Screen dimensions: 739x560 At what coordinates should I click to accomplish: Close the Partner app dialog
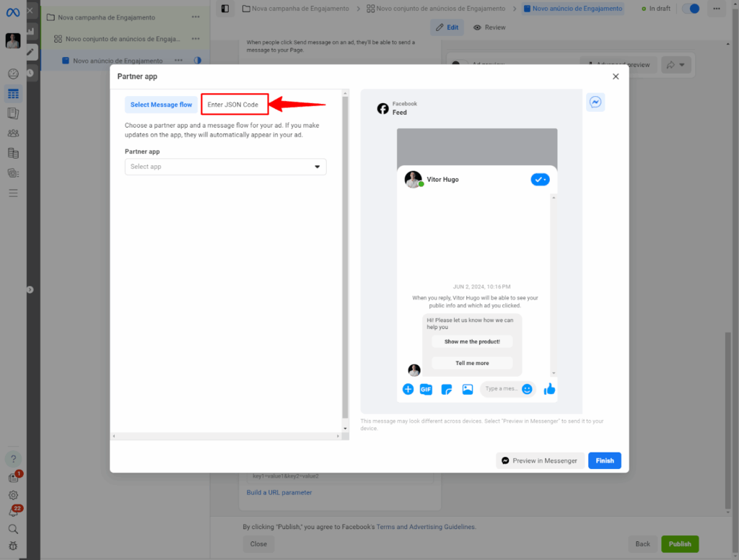click(x=616, y=76)
